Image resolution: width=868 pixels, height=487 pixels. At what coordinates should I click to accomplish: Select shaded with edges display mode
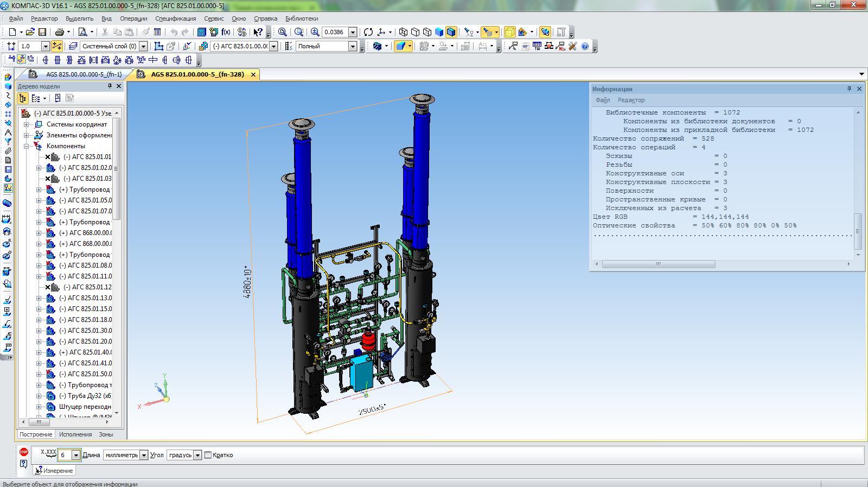pyautogui.click(x=451, y=32)
